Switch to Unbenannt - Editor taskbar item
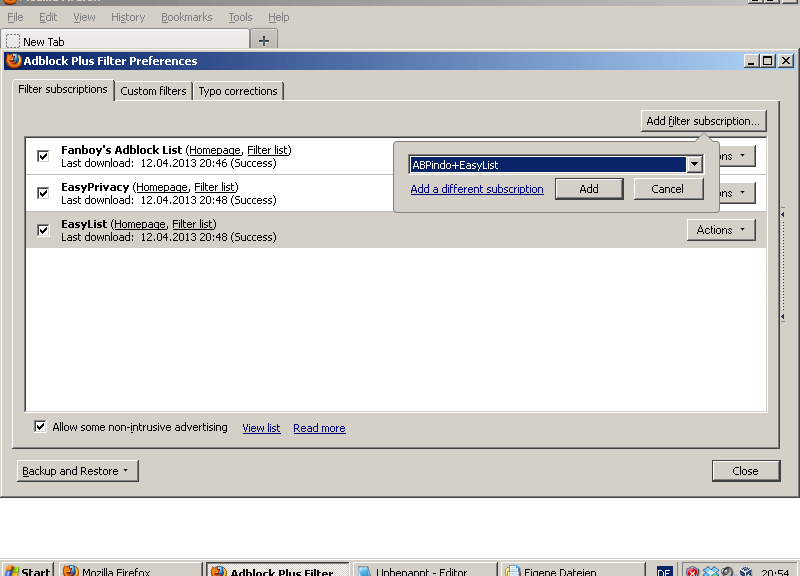This screenshot has width=800, height=576. click(426, 571)
